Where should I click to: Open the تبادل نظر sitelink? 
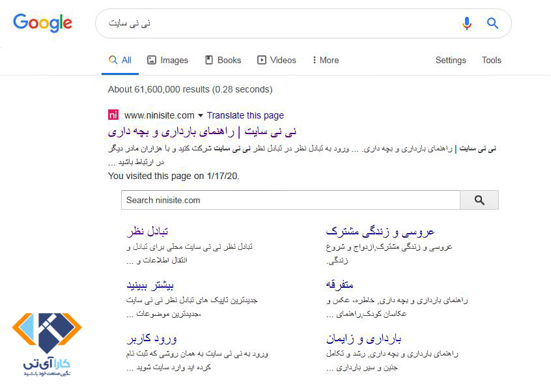pyautogui.click(x=148, y=231)
